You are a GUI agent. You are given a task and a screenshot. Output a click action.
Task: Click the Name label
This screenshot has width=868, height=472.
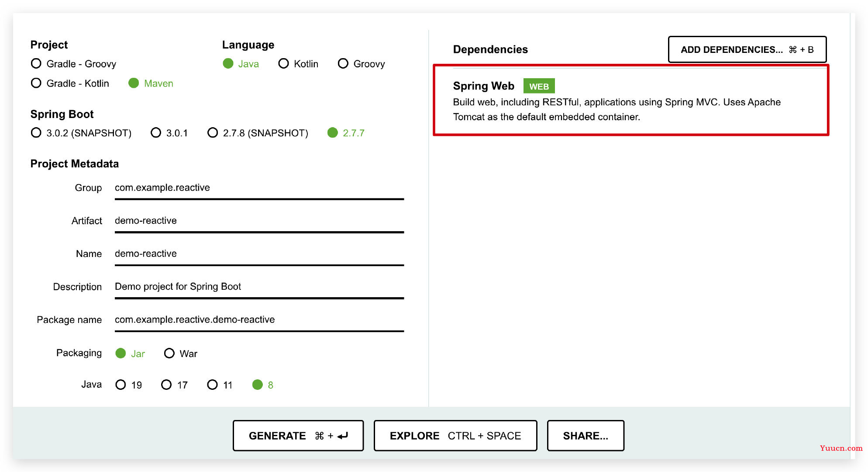pos(89,254)
